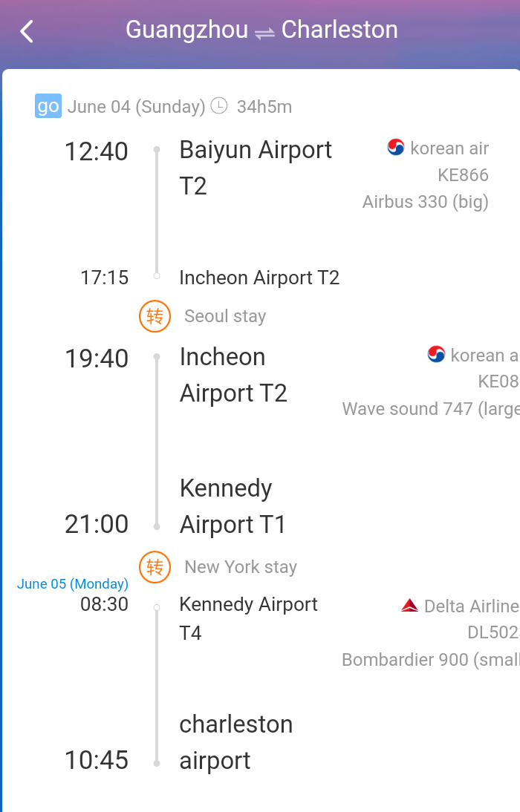Tap the blue 'go' badge
Viewport: 520px width, 812px height.
[x=48, y=106]
